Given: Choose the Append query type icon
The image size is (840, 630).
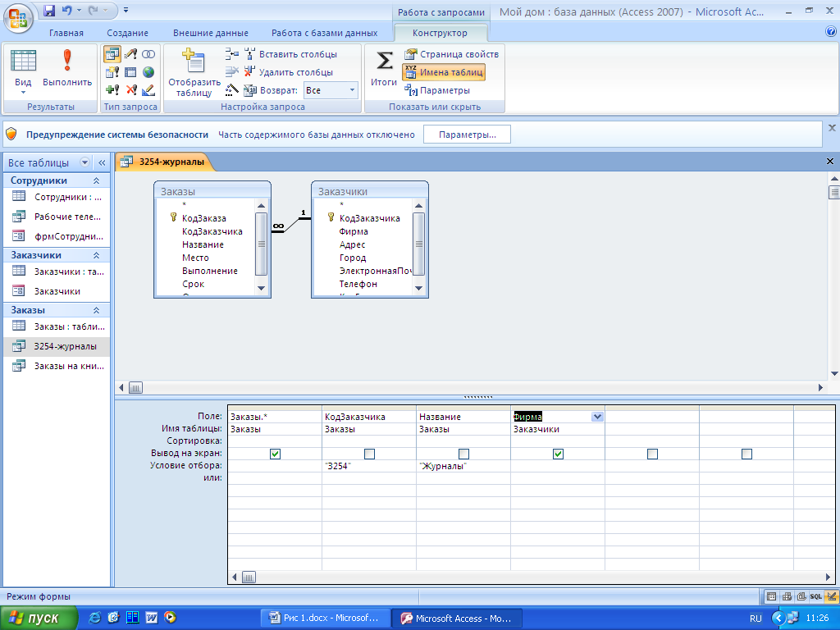Looking at the screenshot, I should tap(112, 90).
